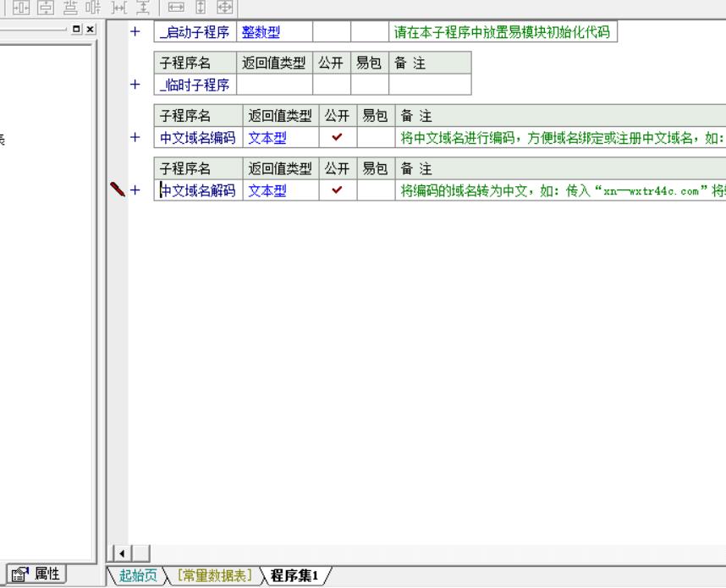Click the 整数型 return type cell
The width and height of the screenshot is (726, 588).
[x=274, y=31]
